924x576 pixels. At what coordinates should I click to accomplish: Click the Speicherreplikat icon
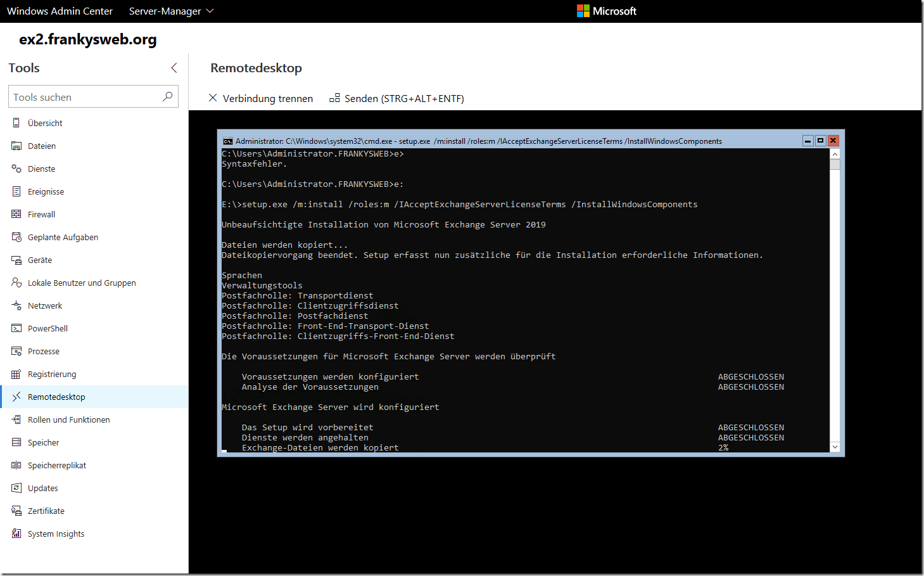(x=16, y=465)
